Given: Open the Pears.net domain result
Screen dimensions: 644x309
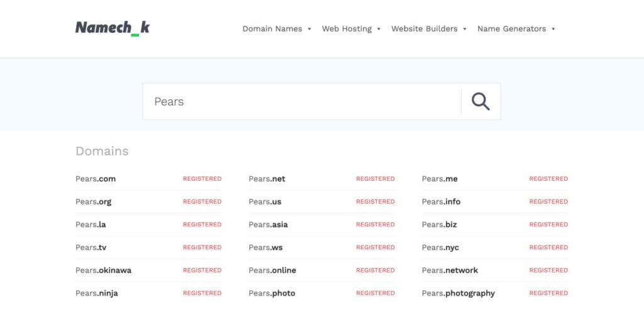Looking at the screenshot, I should click(267, 179).
